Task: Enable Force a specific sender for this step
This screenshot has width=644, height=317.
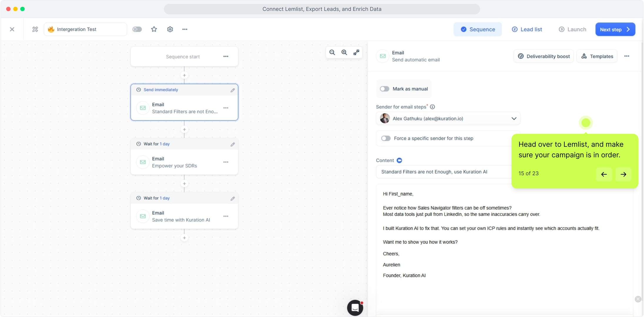Action: click(386, 138)
